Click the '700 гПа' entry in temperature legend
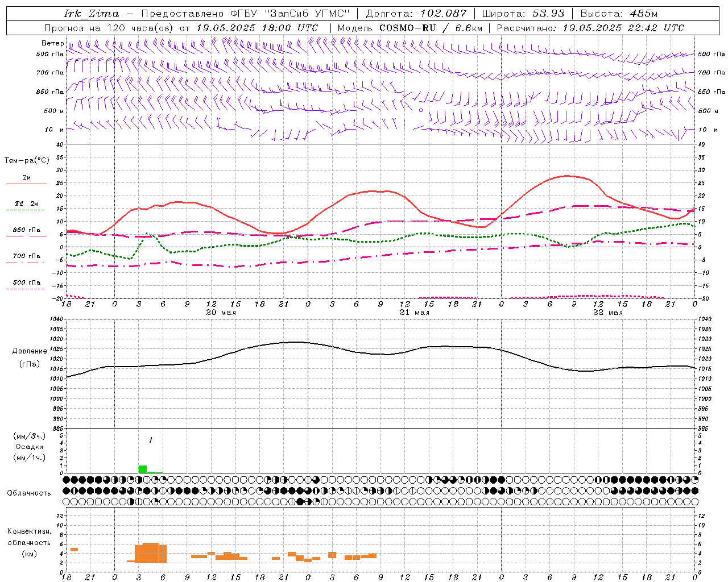Screen dimensions: 728x582 pyautogui.click(x=27, y=256)
